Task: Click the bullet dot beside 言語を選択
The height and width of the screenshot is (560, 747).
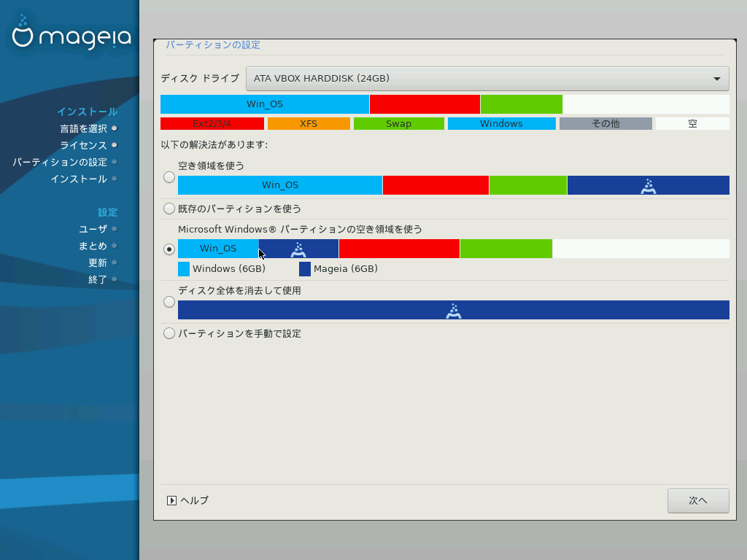Action: (115, 128)
